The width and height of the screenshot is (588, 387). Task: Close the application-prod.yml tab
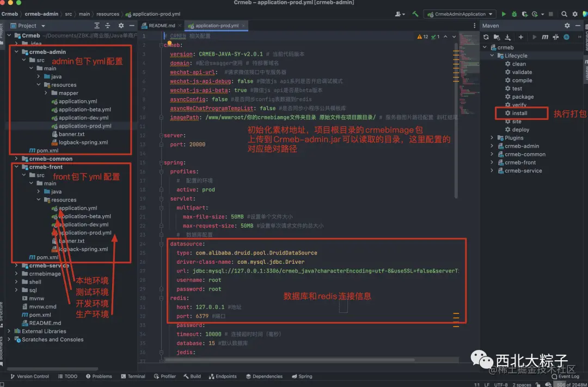pos(243,26)
